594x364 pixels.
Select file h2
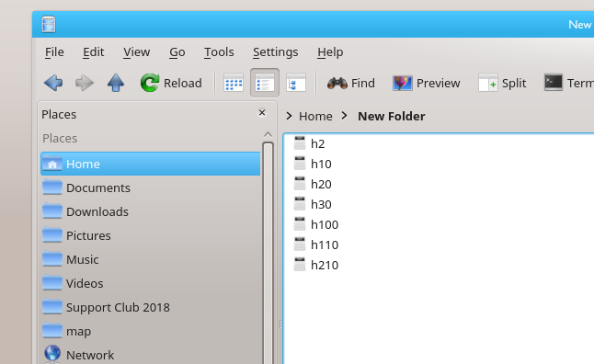point(317,144)
